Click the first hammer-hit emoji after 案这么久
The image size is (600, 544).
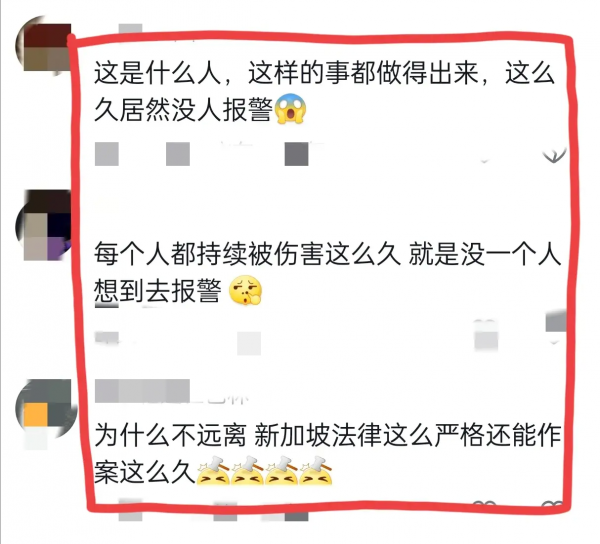pos(213,470)
